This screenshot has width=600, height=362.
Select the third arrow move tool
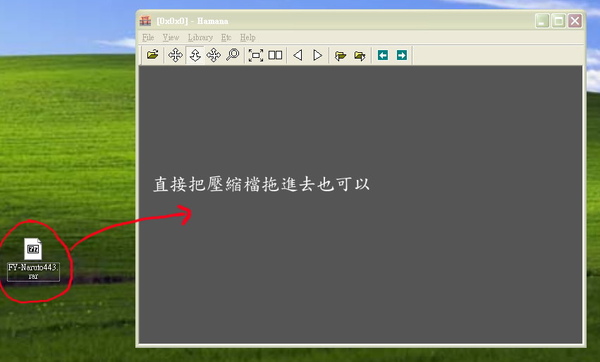[x=214, y=55]
